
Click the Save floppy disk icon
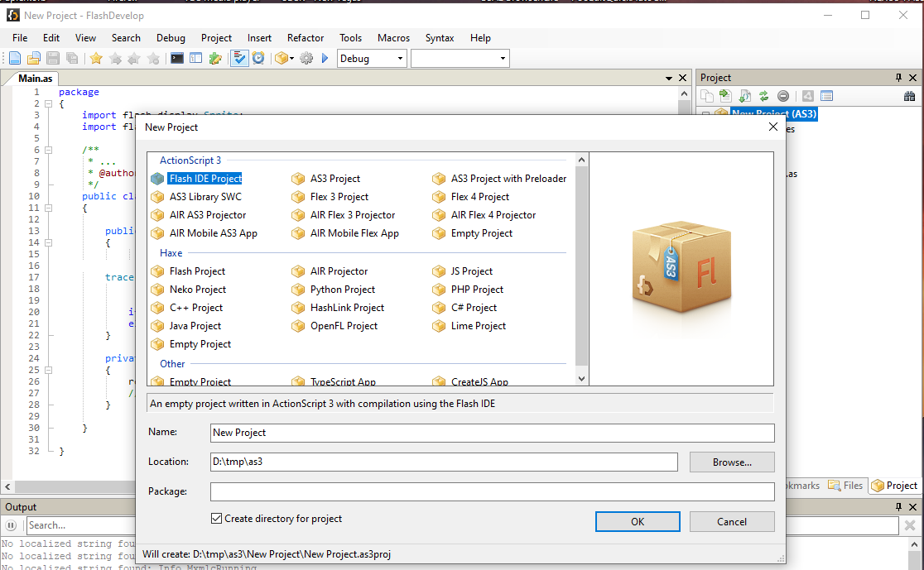click(52, 58)
